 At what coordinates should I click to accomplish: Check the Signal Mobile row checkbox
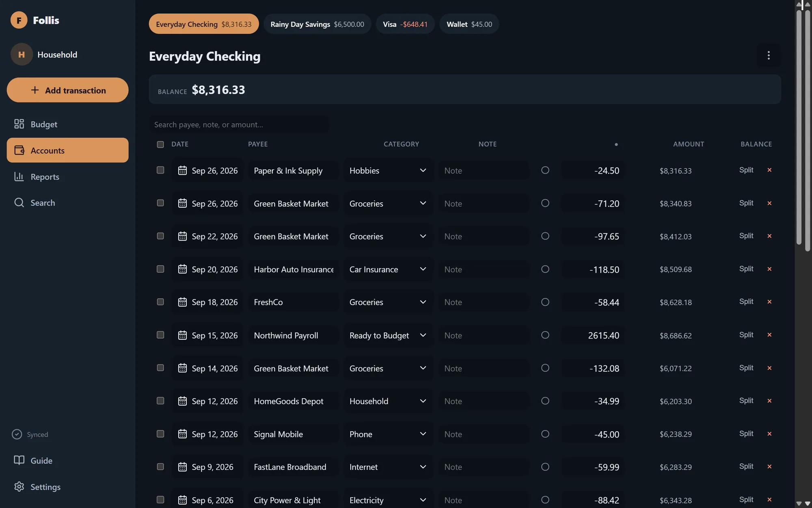(160, 434)
